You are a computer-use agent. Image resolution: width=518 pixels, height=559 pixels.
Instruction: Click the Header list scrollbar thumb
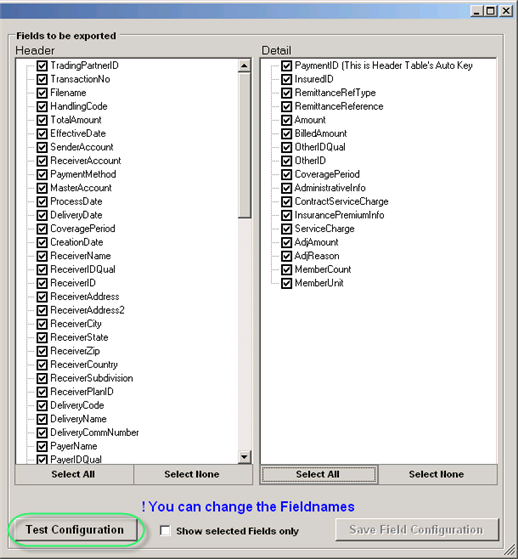pos(245,145)
